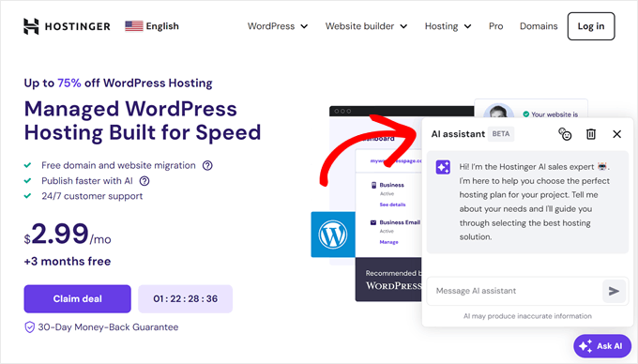Image resolution: width=638 pixels, height=364 pixels.
Task: Click the Managed WordPress Hosting heading
Action: tap(143, 120)
